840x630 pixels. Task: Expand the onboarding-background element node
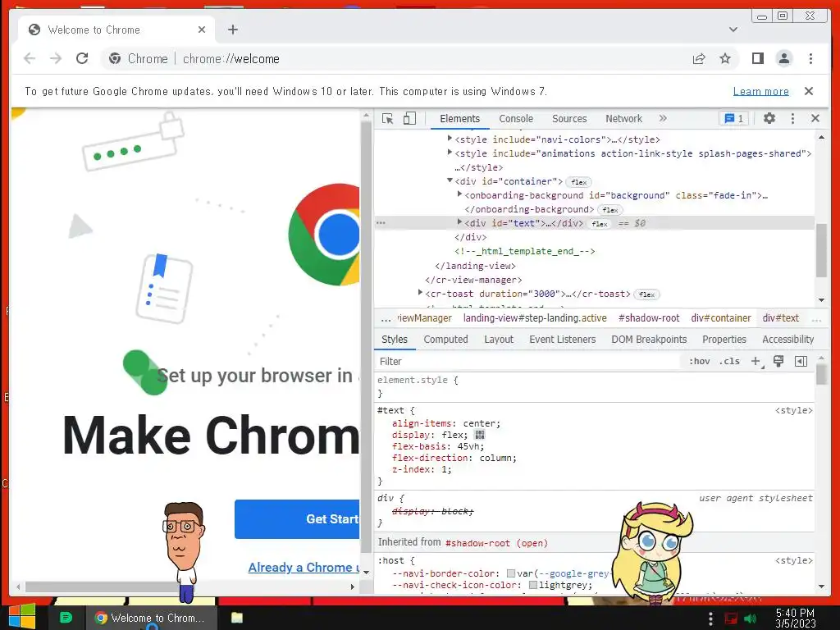459,194
